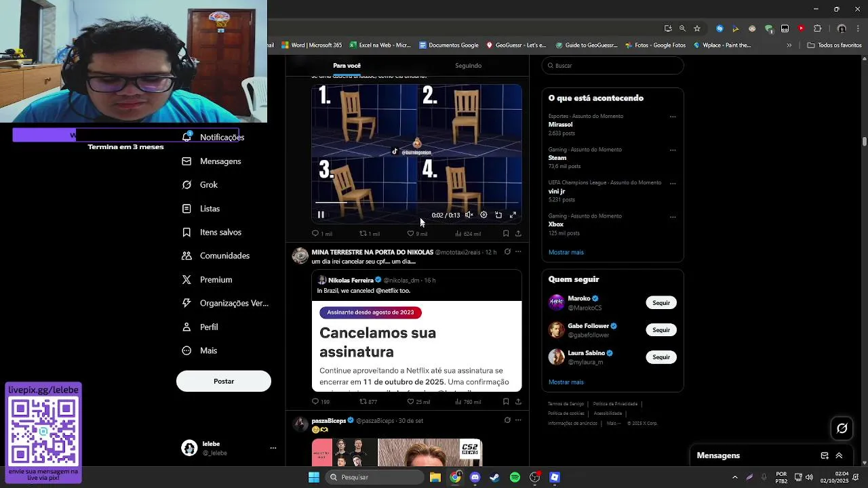Open more options on pashaBiceps post
This screenshot has height=488, width=868.
pyautogui.click(x=518, y=420)
